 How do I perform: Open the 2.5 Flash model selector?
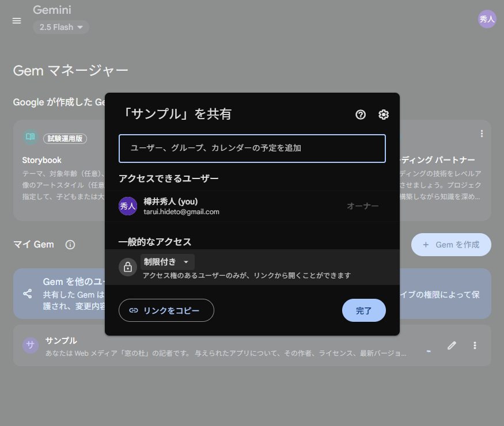(60, 26)
